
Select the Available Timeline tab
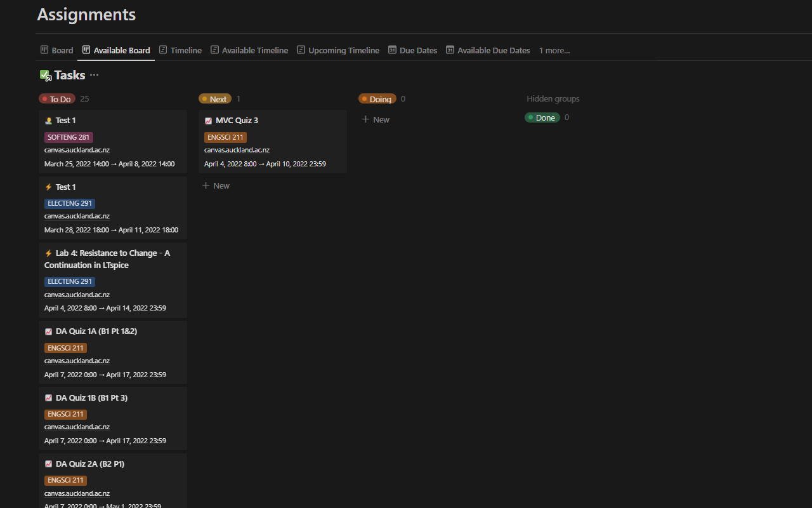(x=249, y=50)
